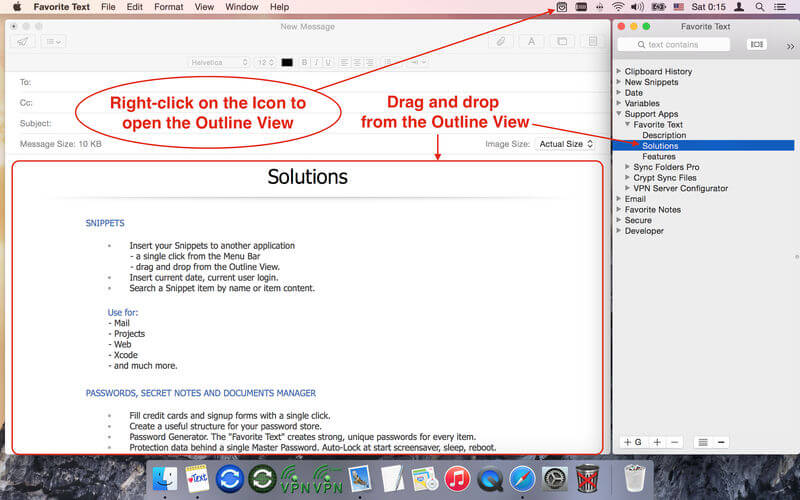Collapse the Support Apps group
Viewport: 800px width, 500px height.
coord(618,114)
